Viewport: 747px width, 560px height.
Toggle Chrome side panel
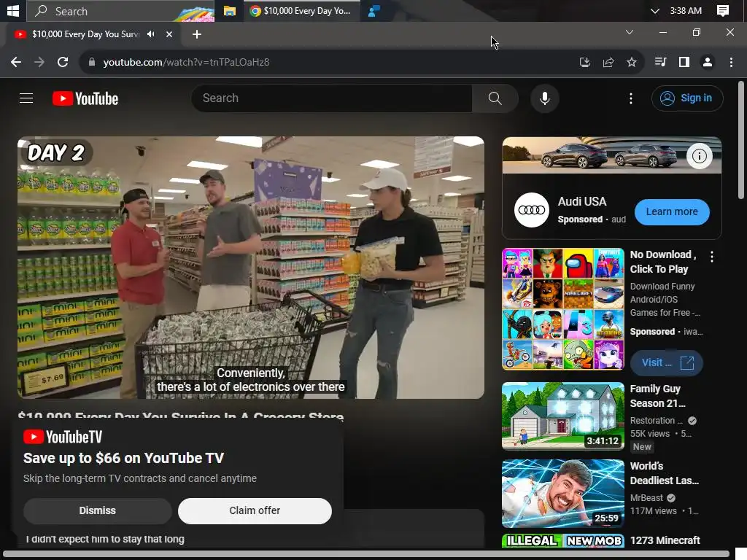click(x=684, y=63)
